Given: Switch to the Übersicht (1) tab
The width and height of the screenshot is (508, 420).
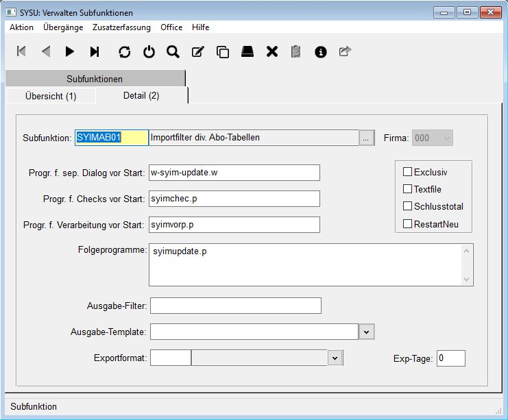Looking at the screenshot, I should point(51,96).
